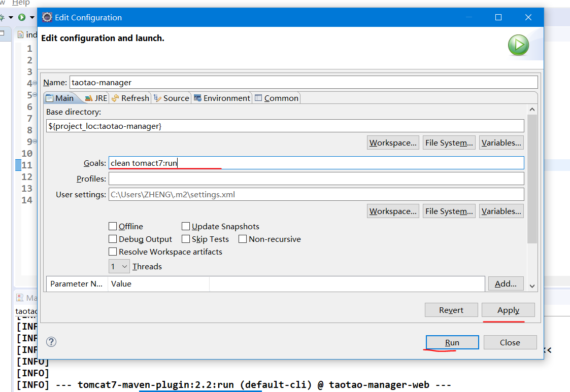The image size is (570, 392).
Task: Click the Threads label
Action: click(147, 266)
